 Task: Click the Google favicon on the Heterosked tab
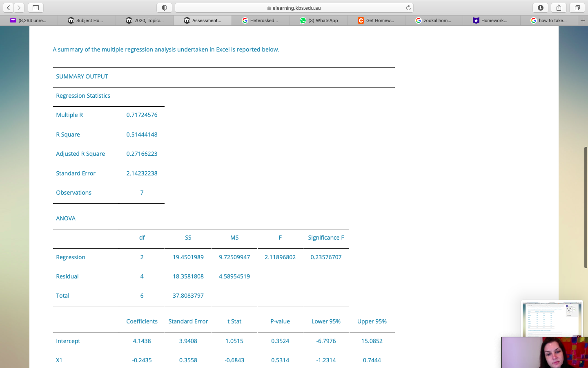click(x=245, y=20)
